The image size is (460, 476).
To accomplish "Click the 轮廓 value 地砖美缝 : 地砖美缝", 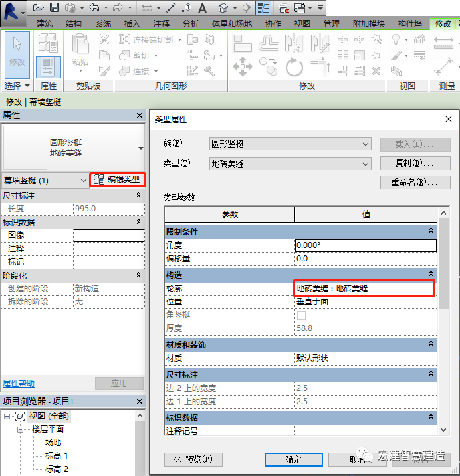I will [x=366, y=288].
